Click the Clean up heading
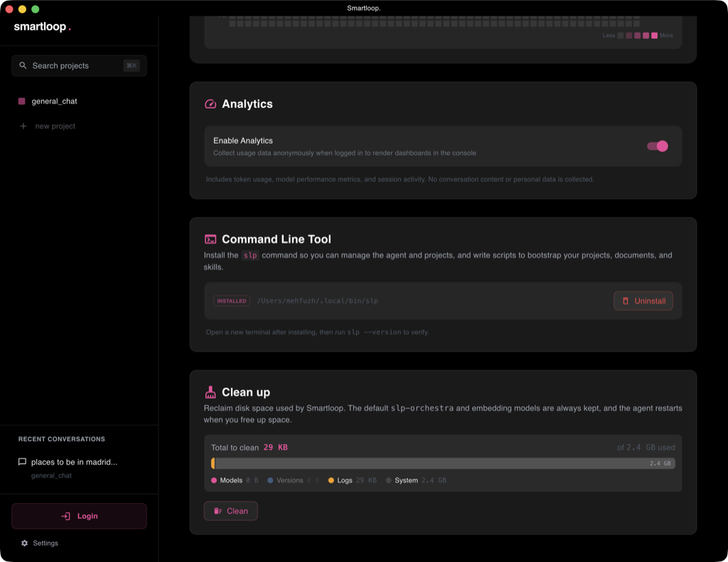The width and height of the screenshot is (728, 562). pyautogui.click(x=246, y=392)
